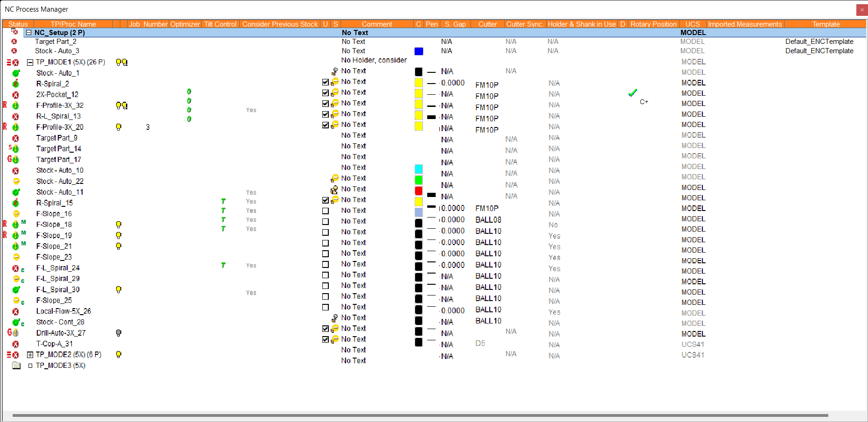Click the Status column header

click(x=18, y=24)
